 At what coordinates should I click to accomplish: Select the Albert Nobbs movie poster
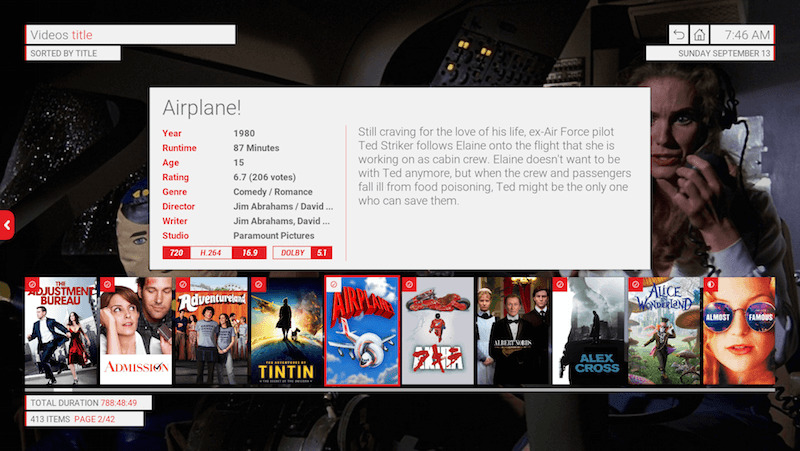tap(513, 331)
